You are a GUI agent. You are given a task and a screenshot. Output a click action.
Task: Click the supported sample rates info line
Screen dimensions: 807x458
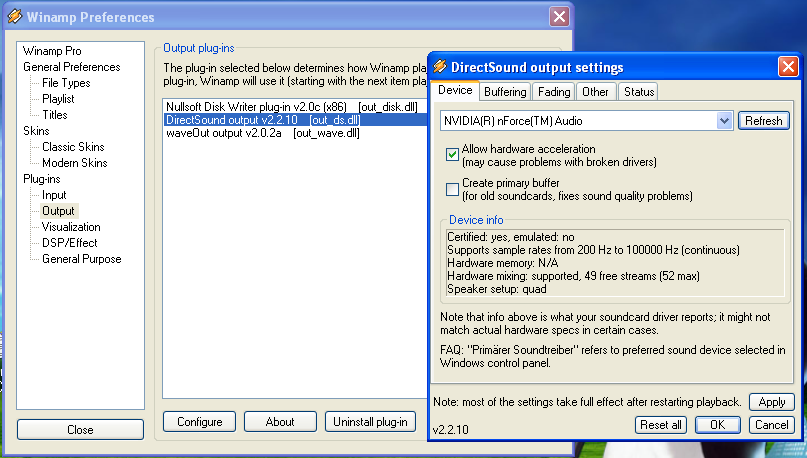(593, 250)
